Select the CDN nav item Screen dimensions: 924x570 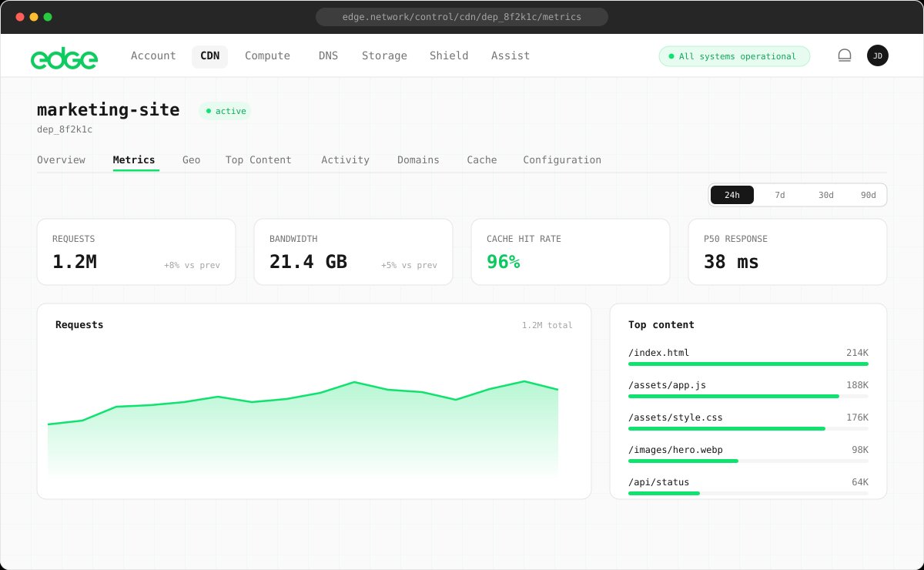[x=209, y=56]
